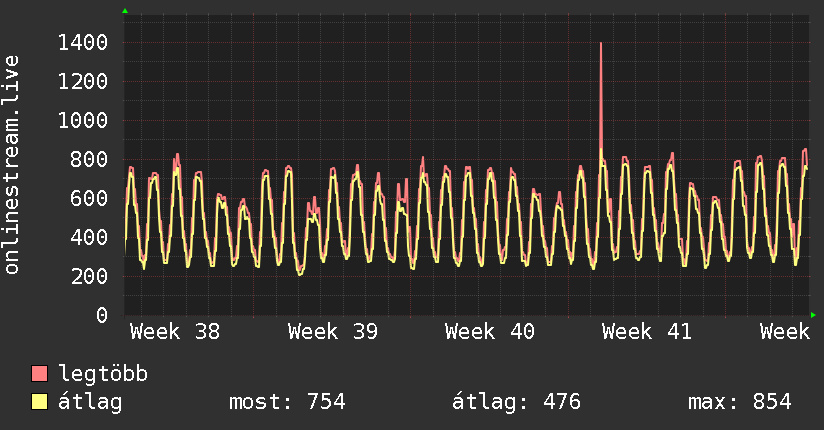
Task: Click the Week 39 axis label
Action: (x=333, y=332)
